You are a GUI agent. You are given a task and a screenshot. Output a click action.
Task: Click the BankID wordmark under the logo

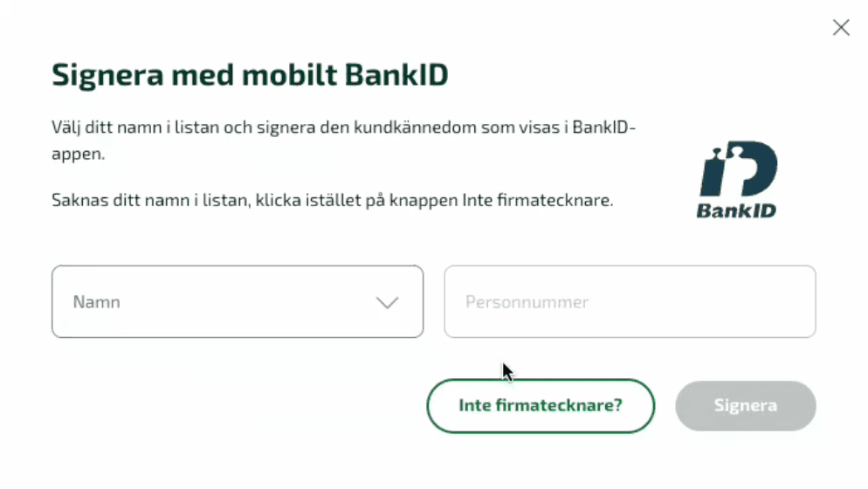point(736,210)
